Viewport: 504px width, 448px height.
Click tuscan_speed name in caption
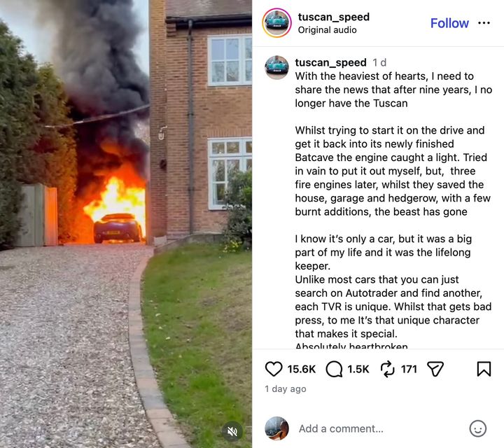click(x=330, y=62)
